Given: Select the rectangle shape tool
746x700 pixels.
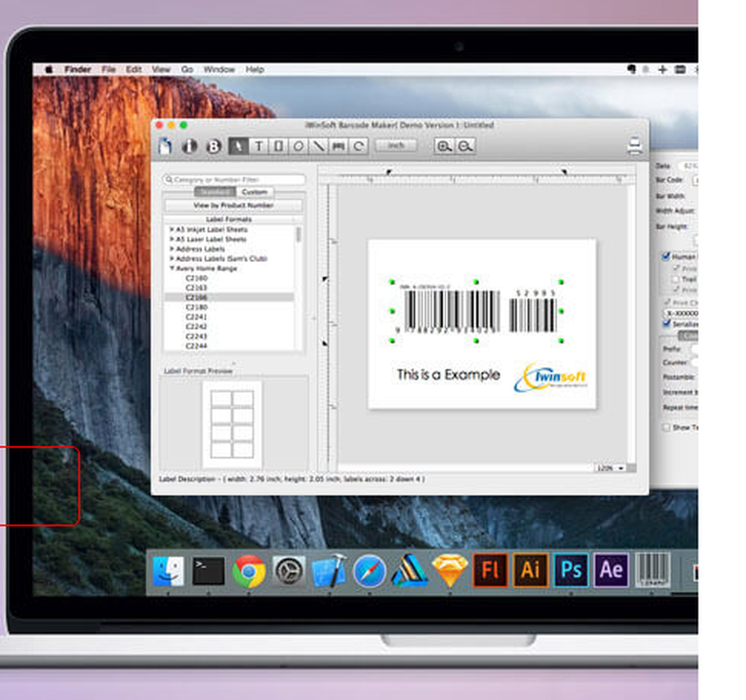Looking at the screenshot, I should click(x=278, y=146).
